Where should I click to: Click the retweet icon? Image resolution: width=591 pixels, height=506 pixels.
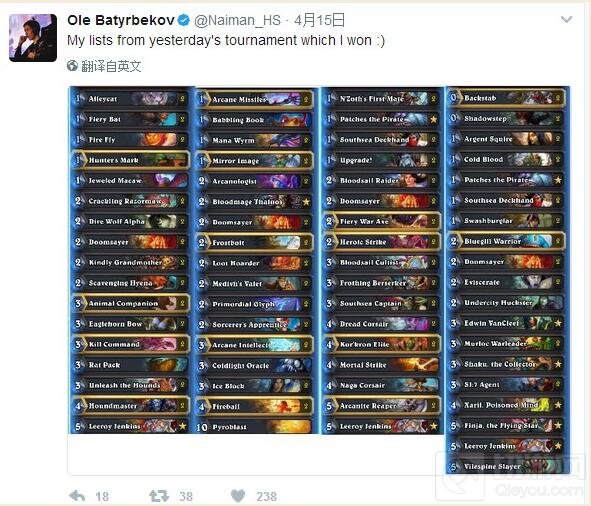159,495
